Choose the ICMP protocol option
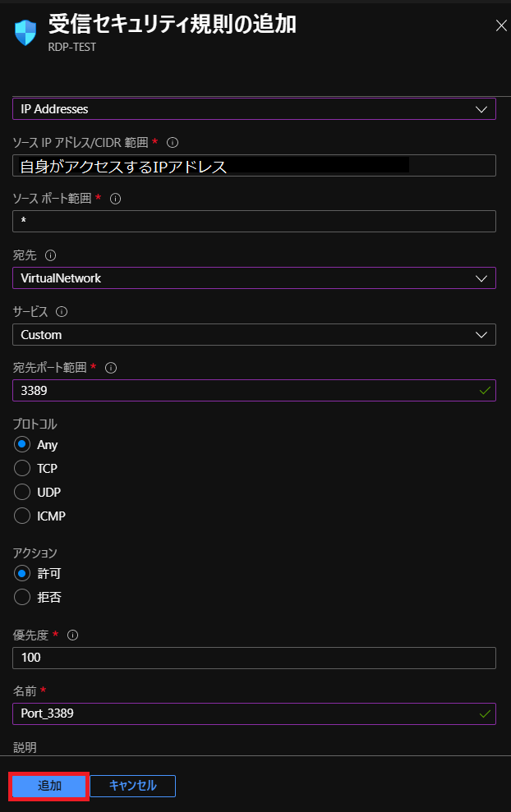This screenshot has height=812, width=511. [x=21, y=516]
